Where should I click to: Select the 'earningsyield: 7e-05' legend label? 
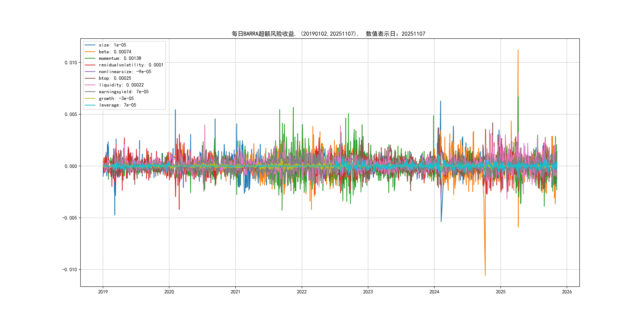pos(124,92)
